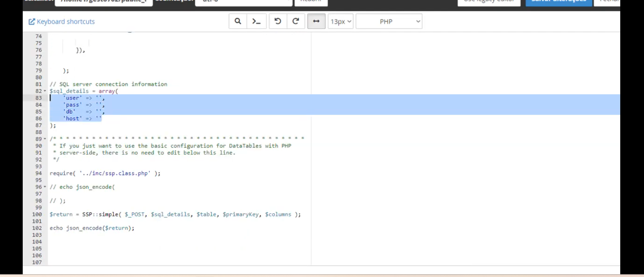Open the Keyboard shortcuts link
This screenshot has width=644, height=277.
[x=65, y=22]
